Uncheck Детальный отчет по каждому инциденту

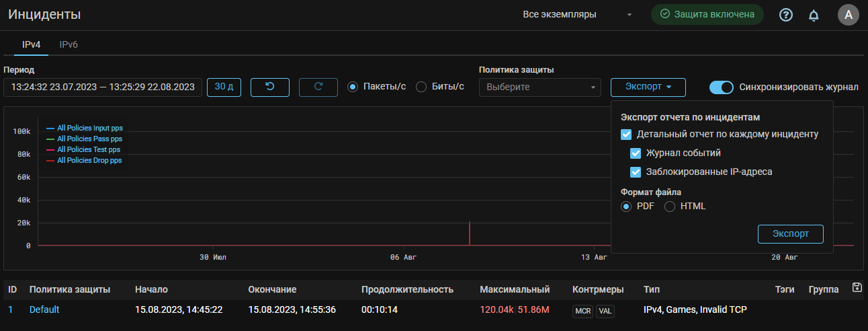626,134
